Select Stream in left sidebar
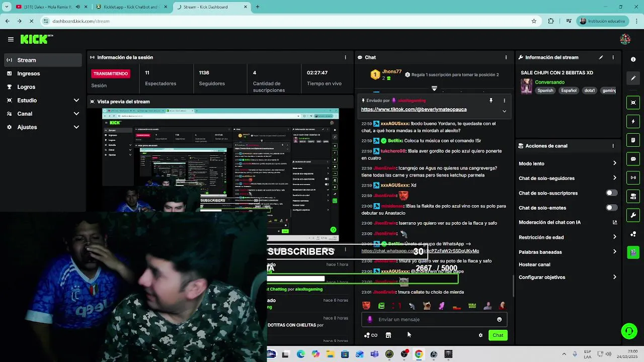Viewport: 644px width, 362px height. pos(42,60)
